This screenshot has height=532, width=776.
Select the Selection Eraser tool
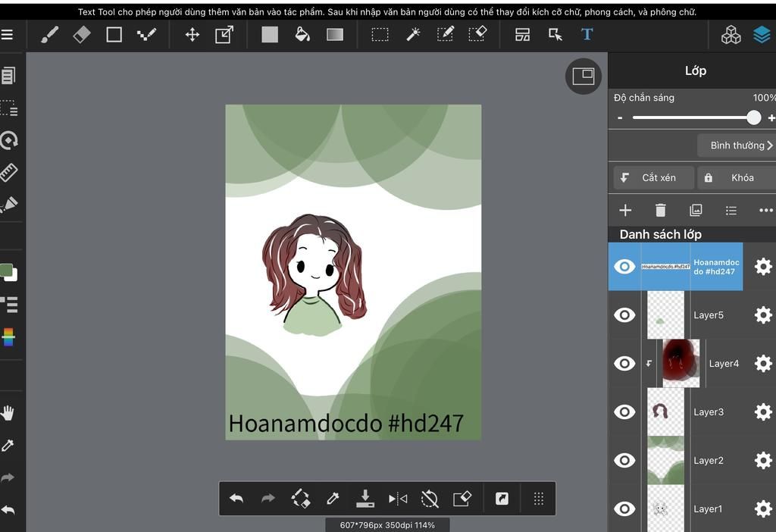tap(477, 34)
